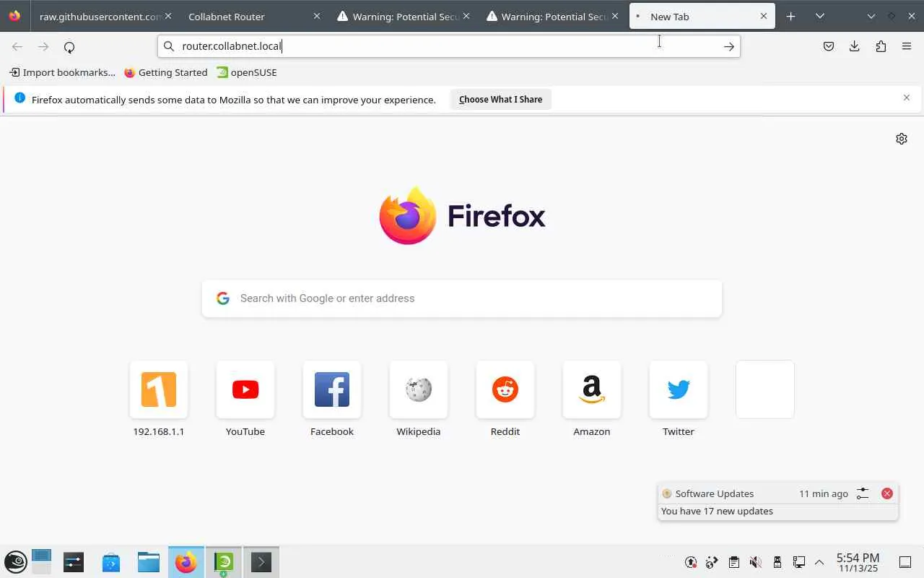Select the New Tab tab
This screenshot has height=578, width=924.
(702, 16)
